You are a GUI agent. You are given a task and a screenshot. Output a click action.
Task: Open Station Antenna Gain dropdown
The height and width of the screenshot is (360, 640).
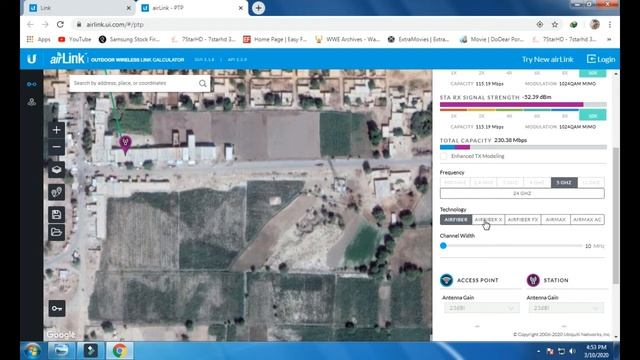click(566, 308)
